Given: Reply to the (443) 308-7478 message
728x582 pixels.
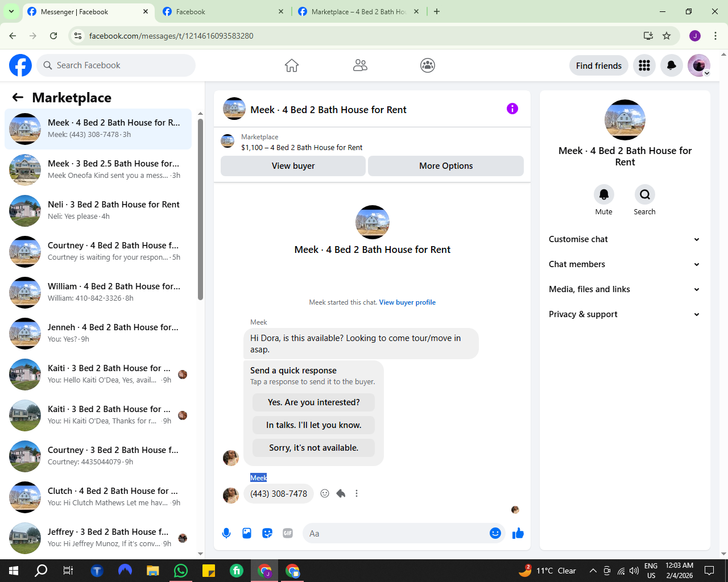Looking at the screenshot, I should 341,493.
